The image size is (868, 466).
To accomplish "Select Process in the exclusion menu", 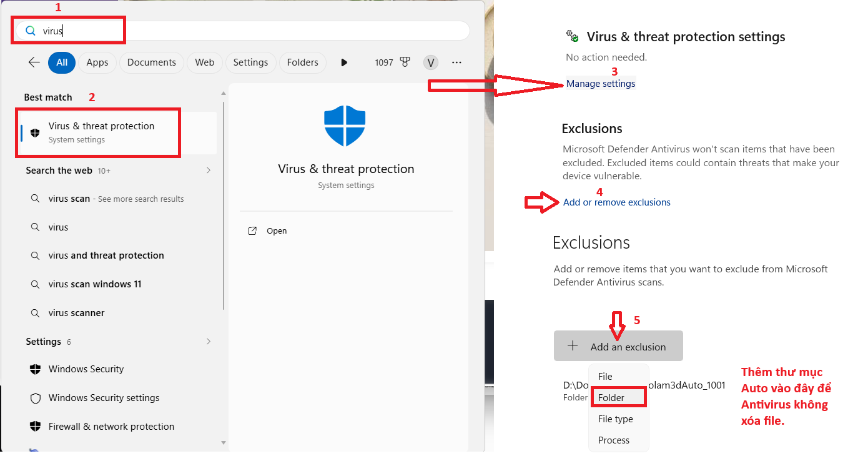I will pos(619,440).
